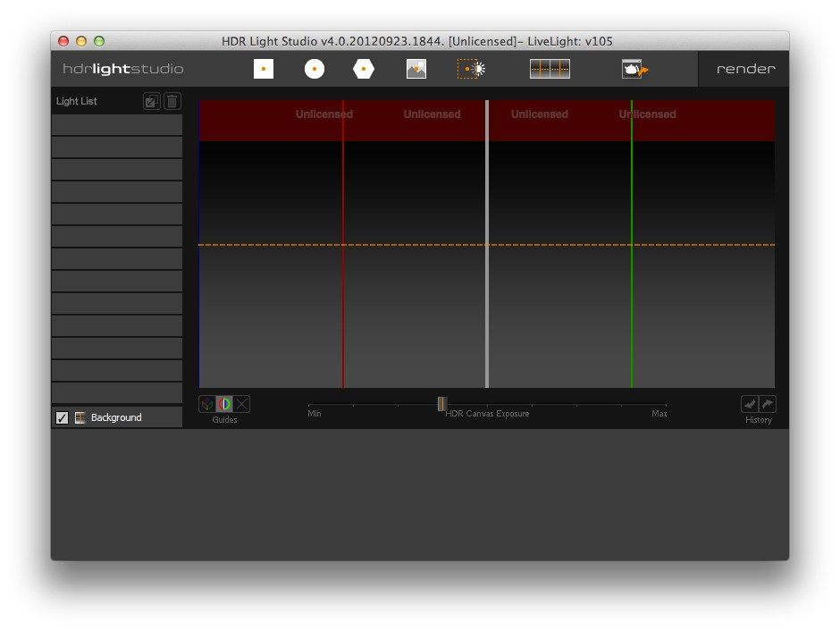The width and height of the screenshot is (840, 631).
Task: Click the Max end of exposure slider
Action: (x=659, y=414)
